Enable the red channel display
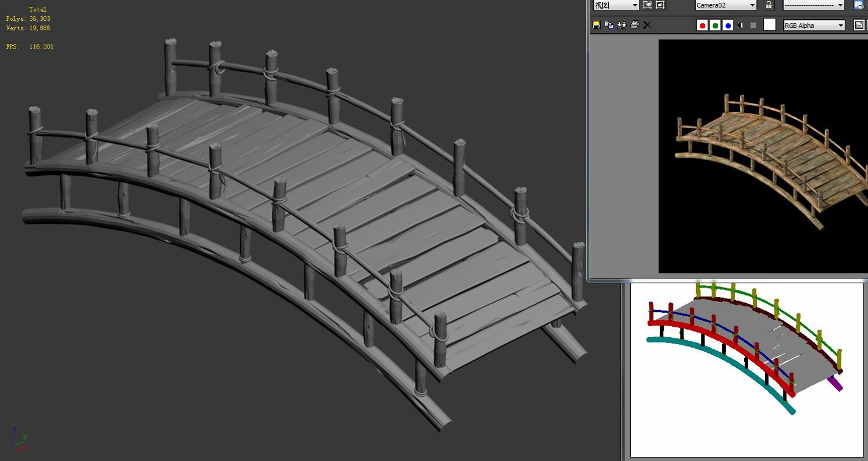Viewport: 868px width, 461px height. 703,25
